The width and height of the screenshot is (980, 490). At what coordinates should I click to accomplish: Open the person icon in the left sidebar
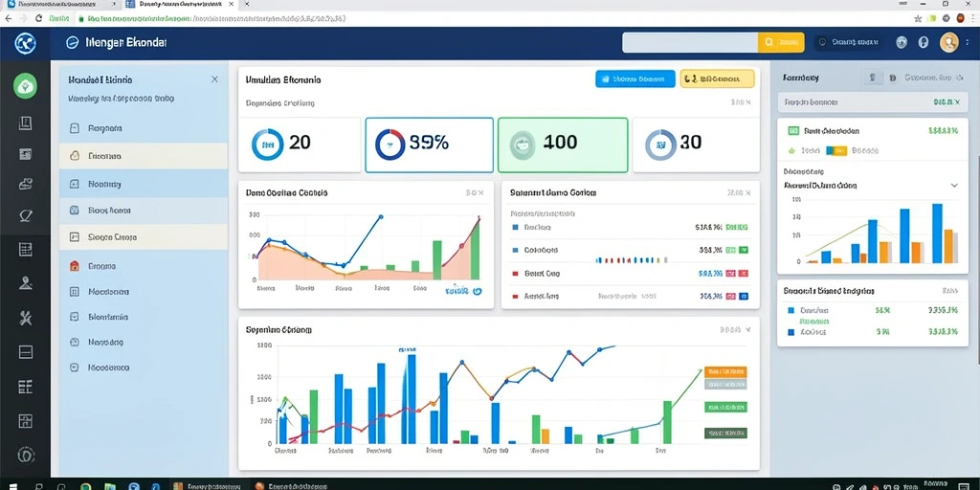[25, 283]
